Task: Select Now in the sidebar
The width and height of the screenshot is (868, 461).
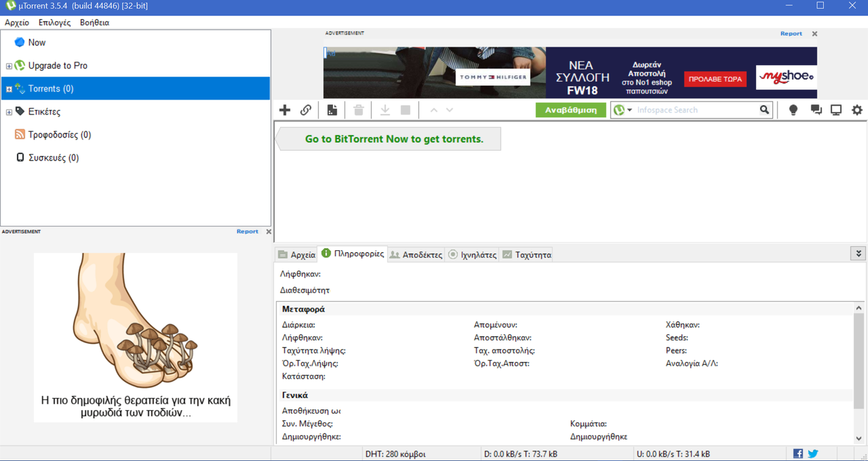Action: pyautogui.click(x=136, y=42)
